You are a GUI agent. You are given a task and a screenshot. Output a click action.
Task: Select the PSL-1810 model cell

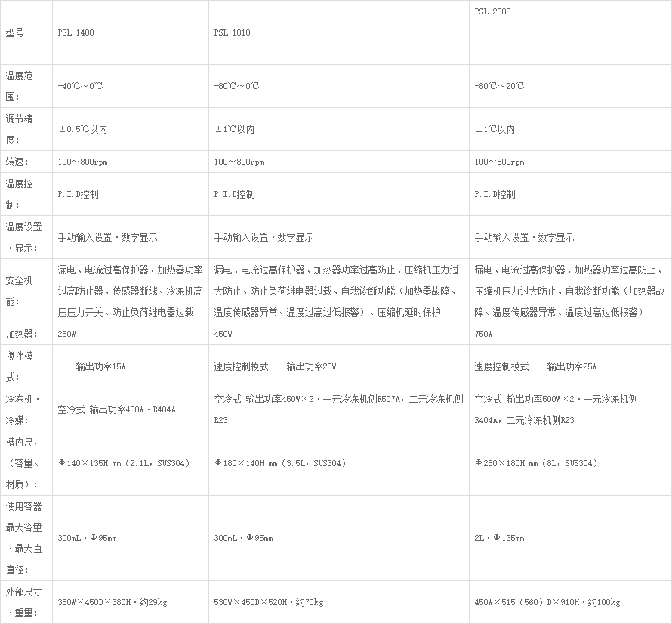[x=232, y=33]
